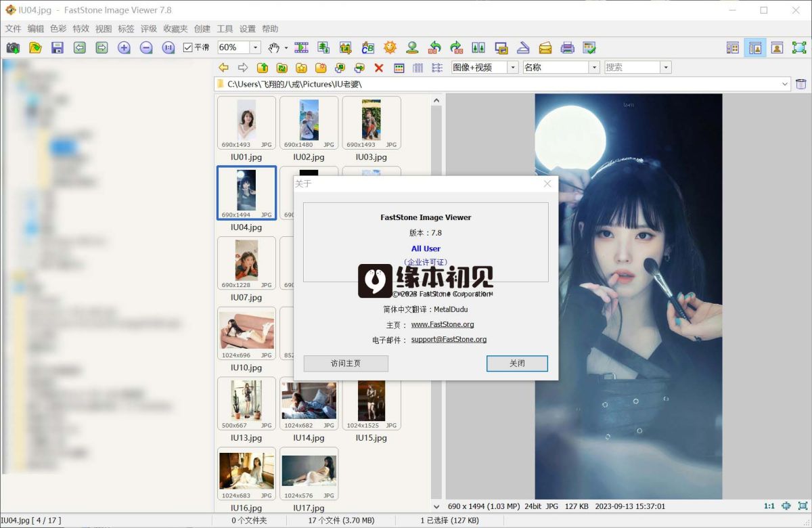Click thumbnail pane scrollbar up arrow
The image size is (812, 528).
pos(436,101)
